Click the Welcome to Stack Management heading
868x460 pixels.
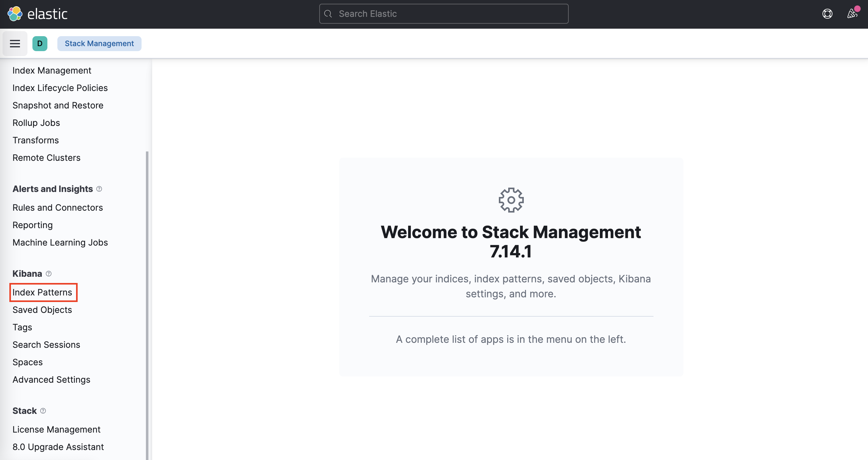coord(511,242)
